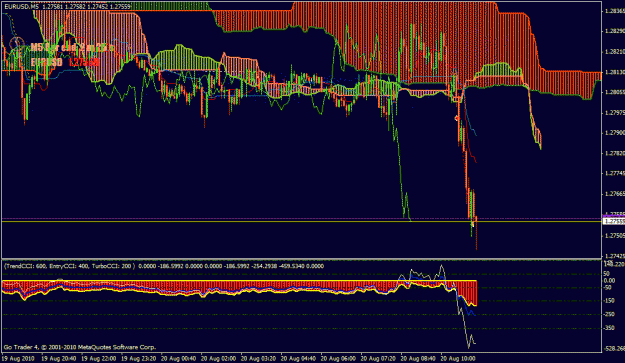625x363 pixels.
Task: Click the EURUSD price readout overlay in chart
Action: [65, 62]
